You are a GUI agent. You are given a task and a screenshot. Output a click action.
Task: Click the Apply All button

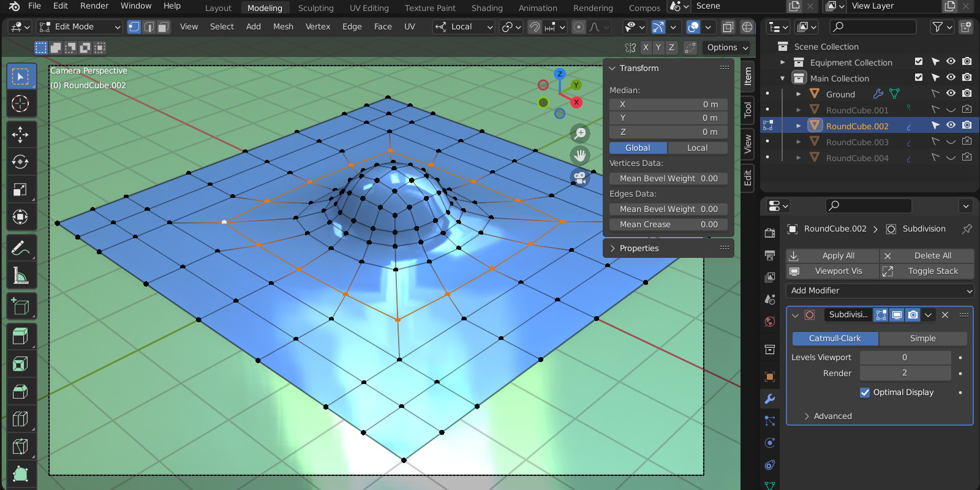point(832,255)
